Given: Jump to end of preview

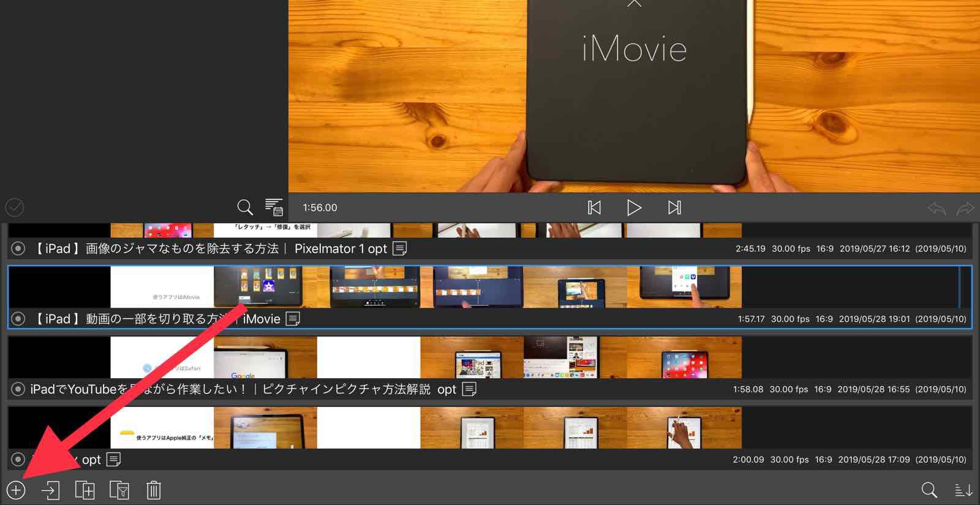Looking at the screenshot, I should click(674, 208).
